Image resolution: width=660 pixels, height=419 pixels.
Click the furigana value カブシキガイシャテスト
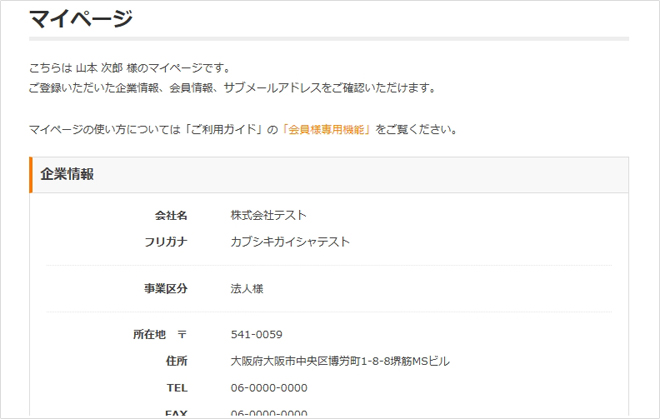click(290, 242)
